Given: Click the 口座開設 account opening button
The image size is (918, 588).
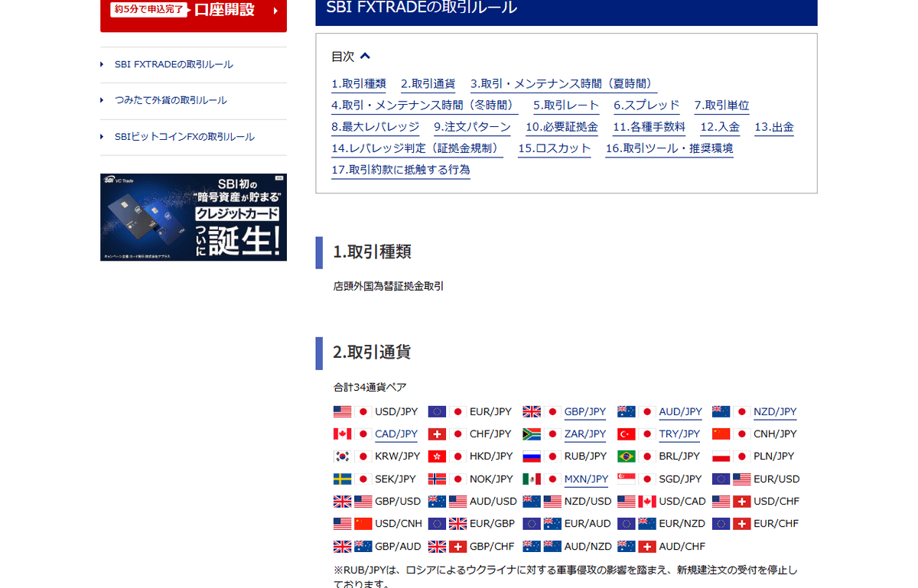Looking at the screenshot, I should click(x=194, y=14).
